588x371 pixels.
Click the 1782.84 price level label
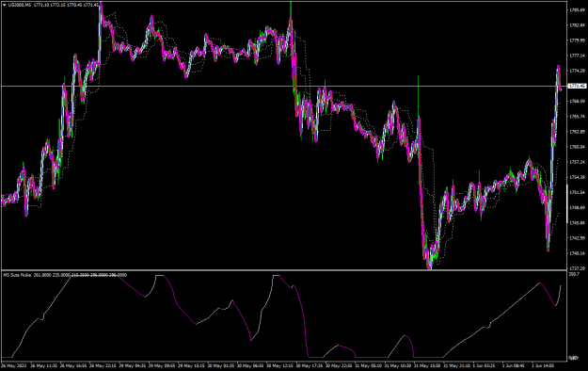point(577,25)
